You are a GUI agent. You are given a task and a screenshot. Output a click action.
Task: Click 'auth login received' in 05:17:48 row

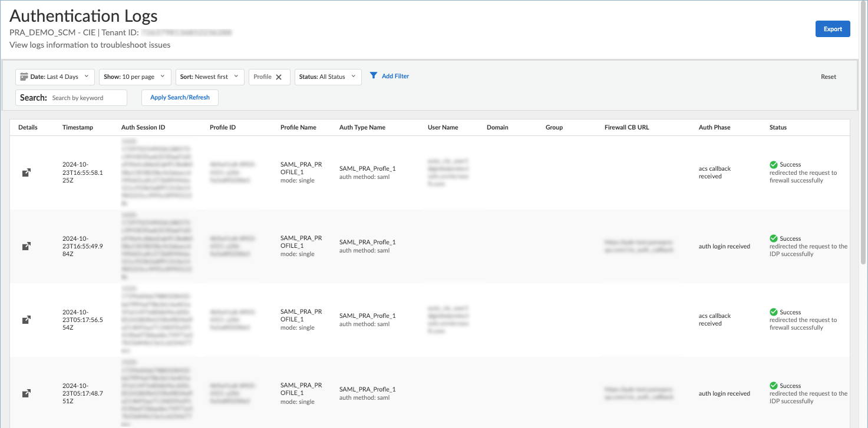click(x=724, y=393)
